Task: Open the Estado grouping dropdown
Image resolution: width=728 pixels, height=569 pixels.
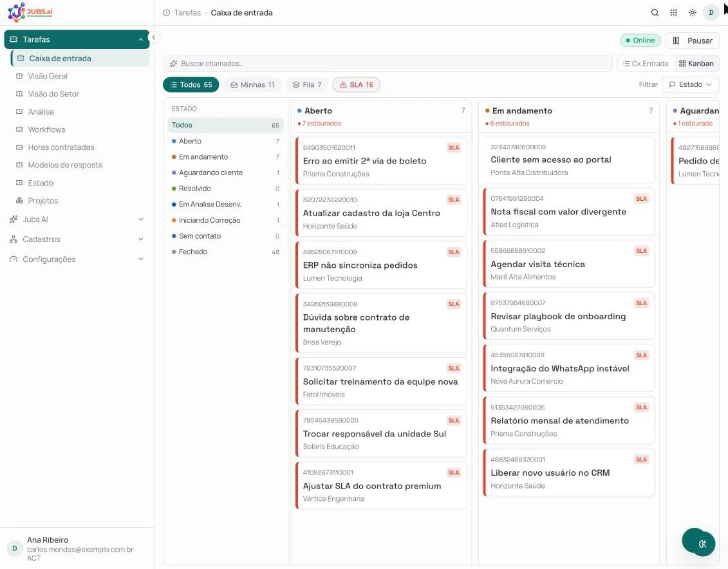Action: coord(691,84)
